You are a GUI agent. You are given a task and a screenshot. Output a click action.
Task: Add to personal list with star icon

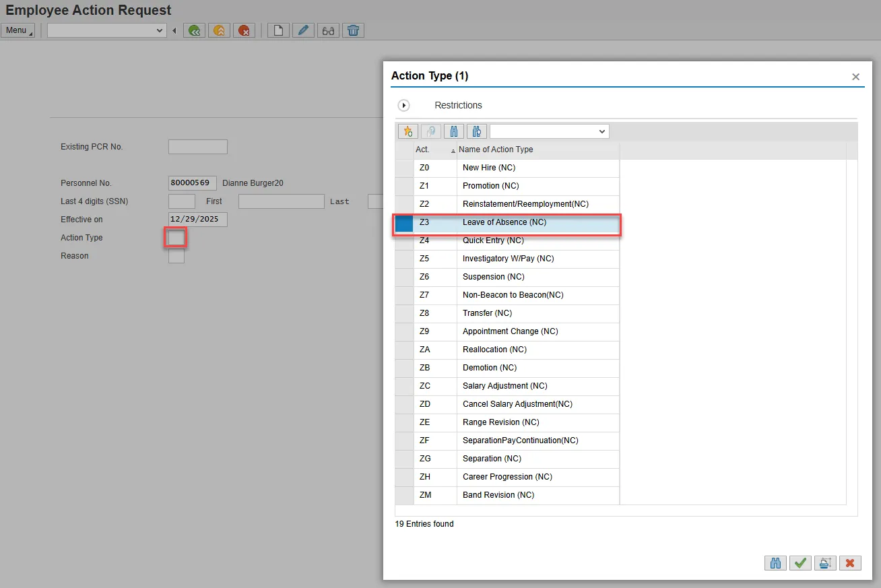[407, 132]
